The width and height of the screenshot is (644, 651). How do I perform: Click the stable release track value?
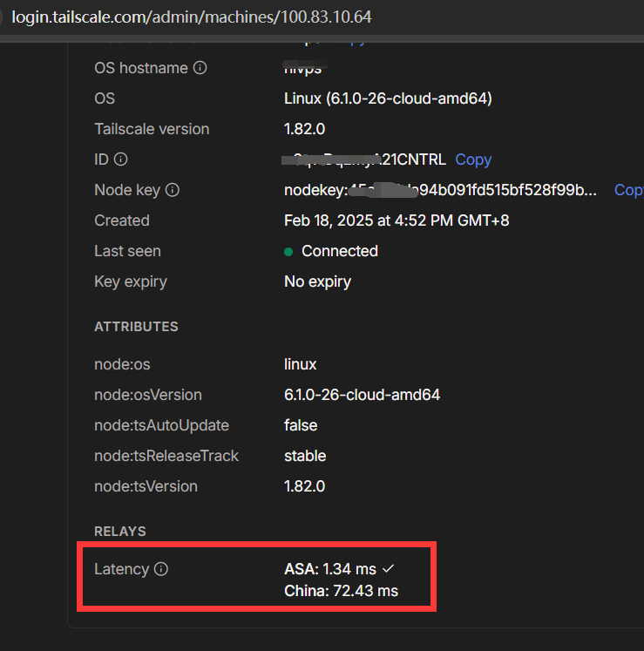pyautogui.click(x=305, y=456)
